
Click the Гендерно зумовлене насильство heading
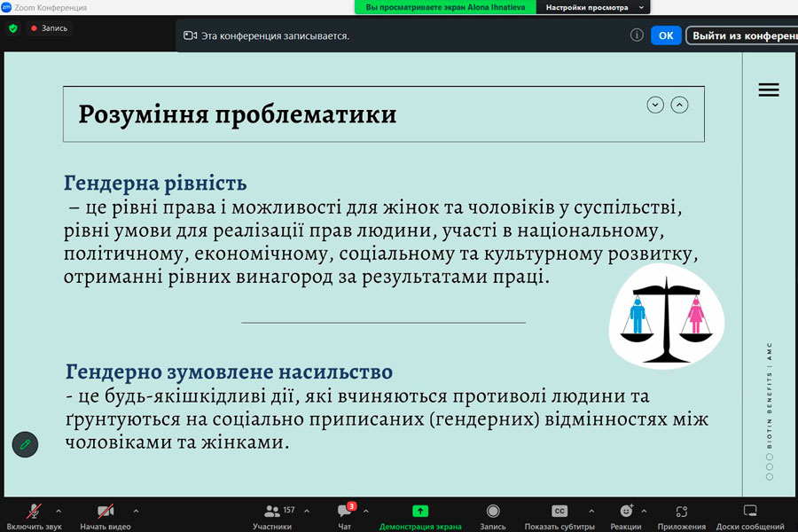coord(229,372)
